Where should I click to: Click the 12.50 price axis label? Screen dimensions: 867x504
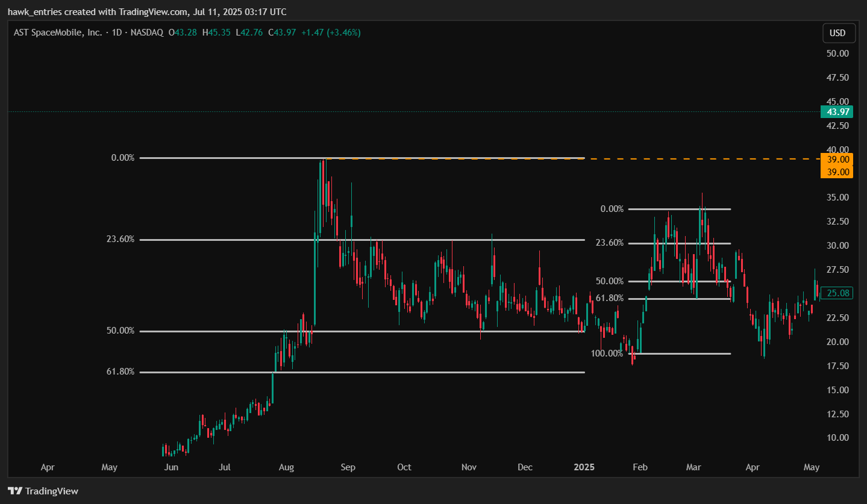[838, 414]
